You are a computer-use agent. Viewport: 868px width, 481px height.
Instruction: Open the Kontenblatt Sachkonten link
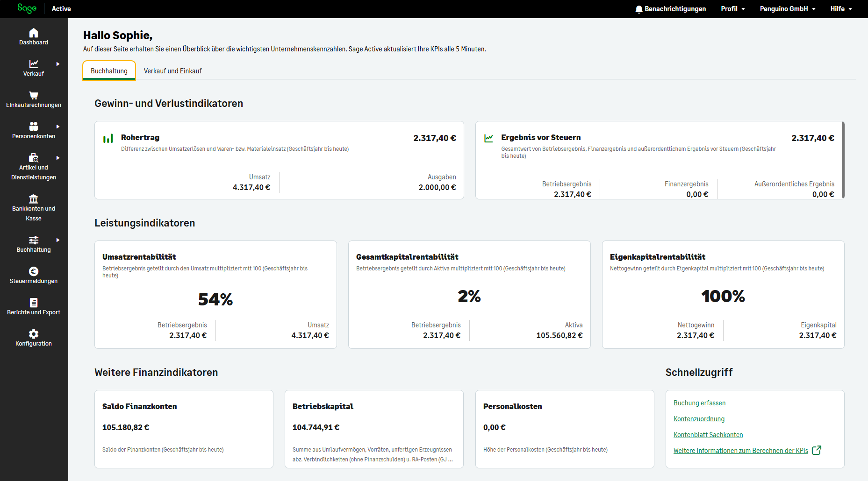coord(708,435)
